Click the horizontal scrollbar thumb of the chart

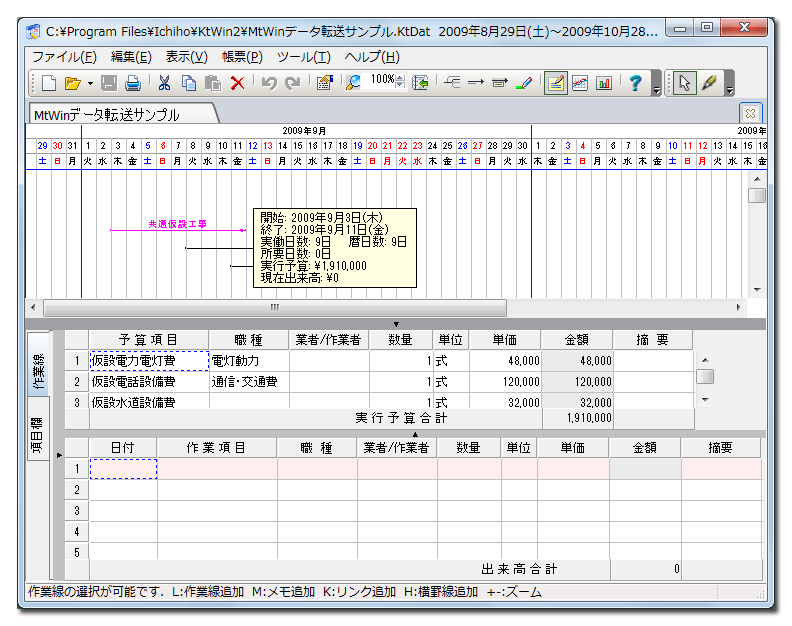click(275, 307)
